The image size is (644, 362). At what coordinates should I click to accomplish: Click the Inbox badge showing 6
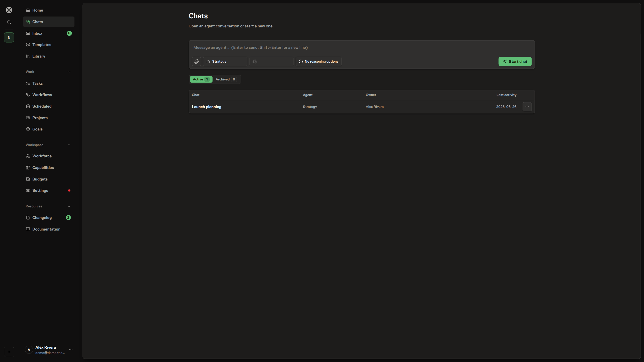coord(69,33)
